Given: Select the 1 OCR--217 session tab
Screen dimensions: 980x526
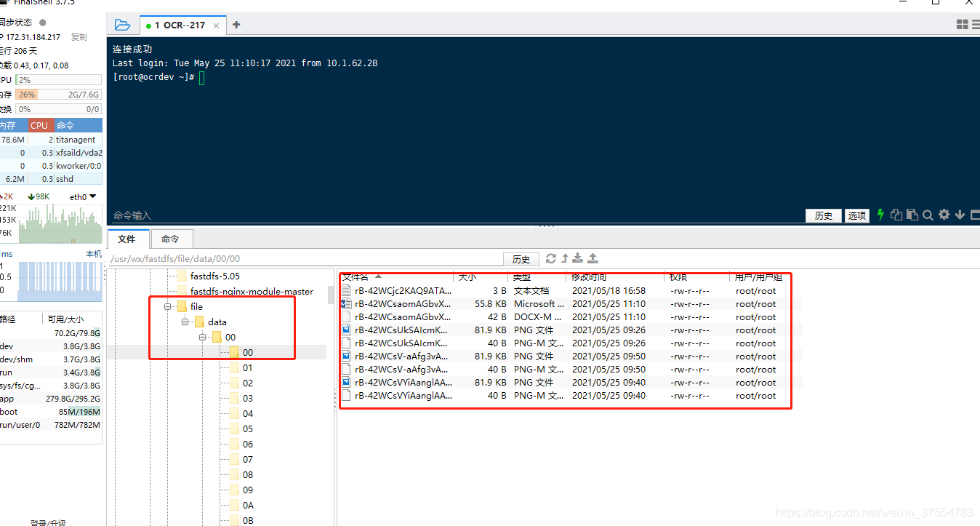Looking at the screenshot, I should pyautogui.click(x=182, y=25).
